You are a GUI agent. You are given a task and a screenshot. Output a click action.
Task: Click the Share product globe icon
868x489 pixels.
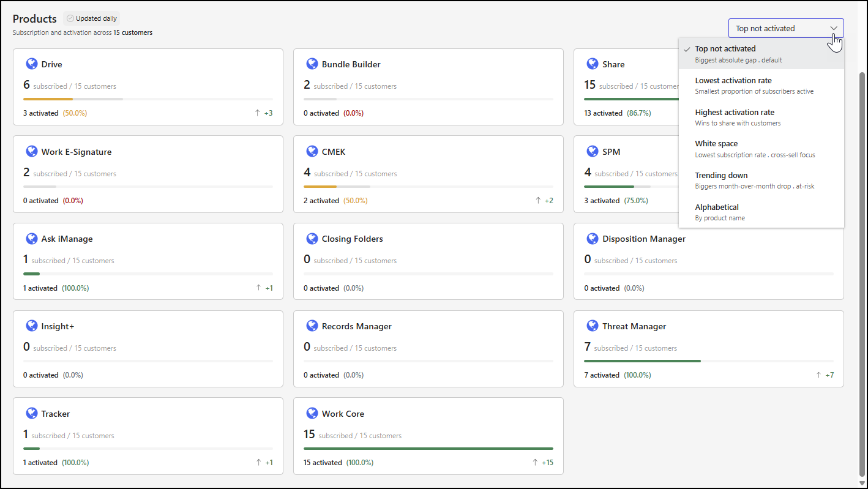pos(593,64)
